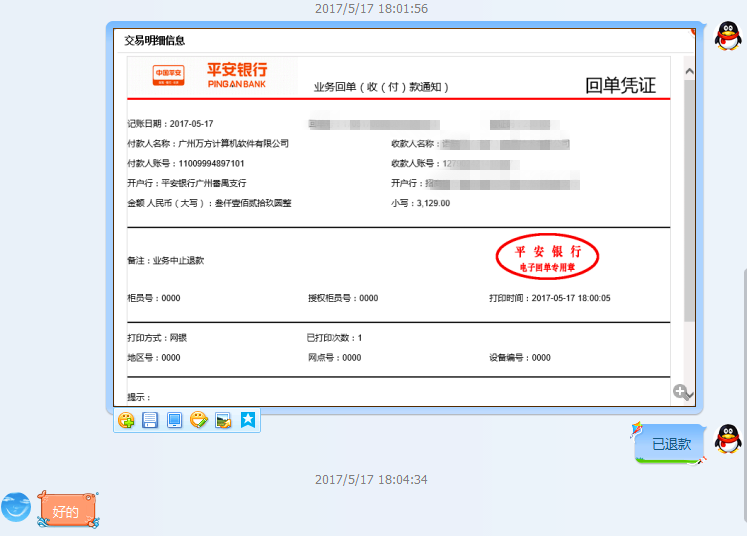Click 打印时间：2017-05-17 18:00:05
The image size is (747, 536).
[550, 298]
